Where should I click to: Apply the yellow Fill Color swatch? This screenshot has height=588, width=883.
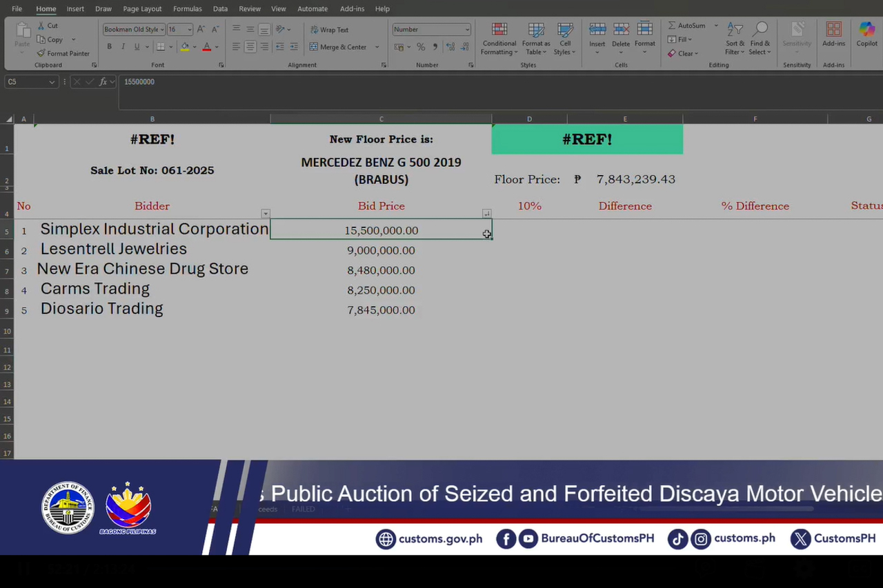point(185,47)
